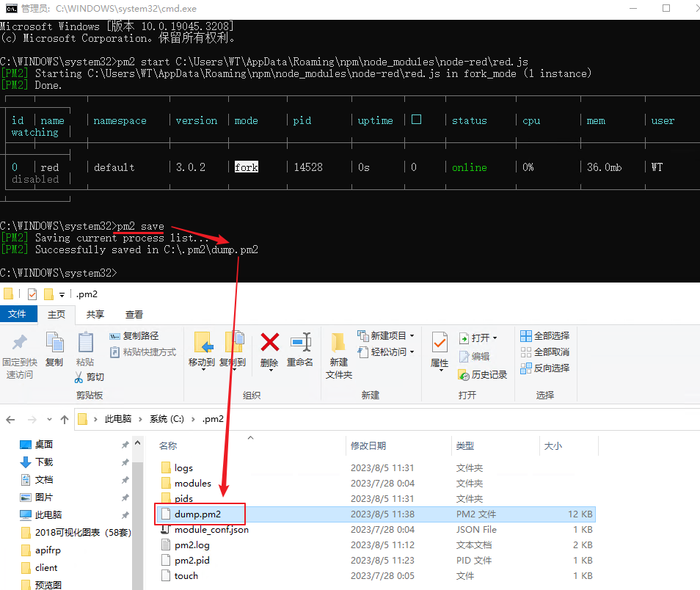Click the 新建文件夹 (new folder) icon

pyautogui.click(x=338, y=343)
